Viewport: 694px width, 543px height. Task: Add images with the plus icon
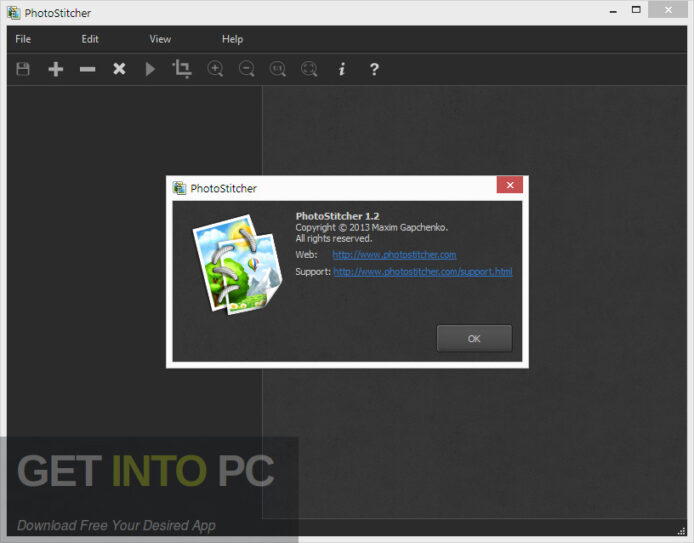coord(56,69)
